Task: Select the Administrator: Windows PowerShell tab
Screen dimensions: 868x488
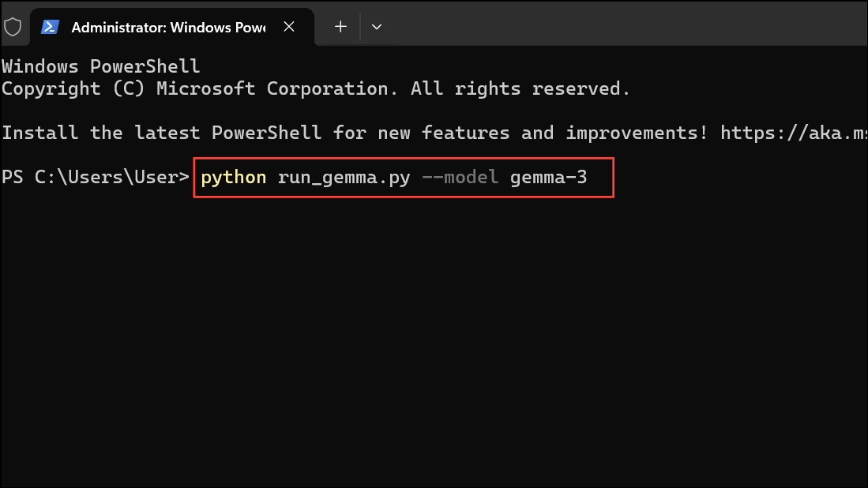Action: [172, 27]
